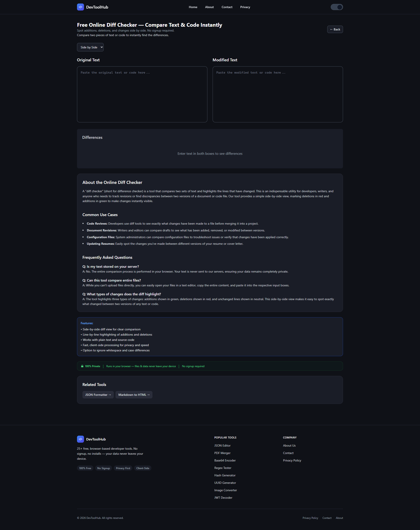Open the Privacy page from the navbar
Screen dimensions: 420x530
[245, 7]
